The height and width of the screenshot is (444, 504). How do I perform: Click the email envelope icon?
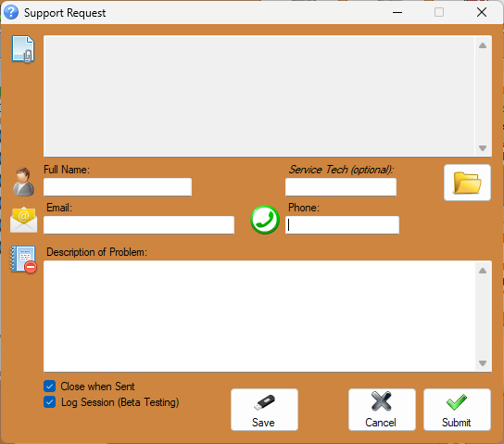pyautogui.click(x=23, y=220)
